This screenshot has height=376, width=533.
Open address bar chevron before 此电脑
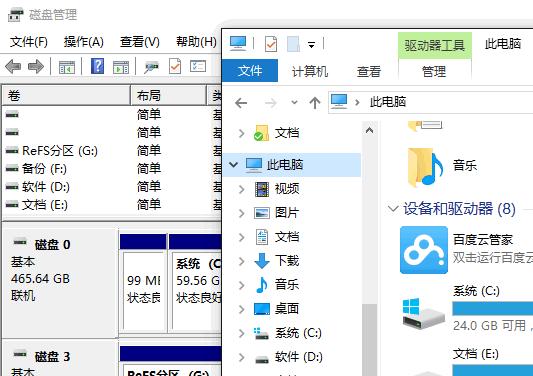pos(357,102)
